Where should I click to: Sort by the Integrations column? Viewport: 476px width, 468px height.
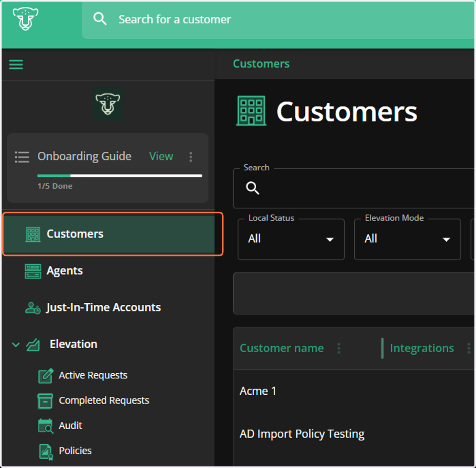[422, 348]
